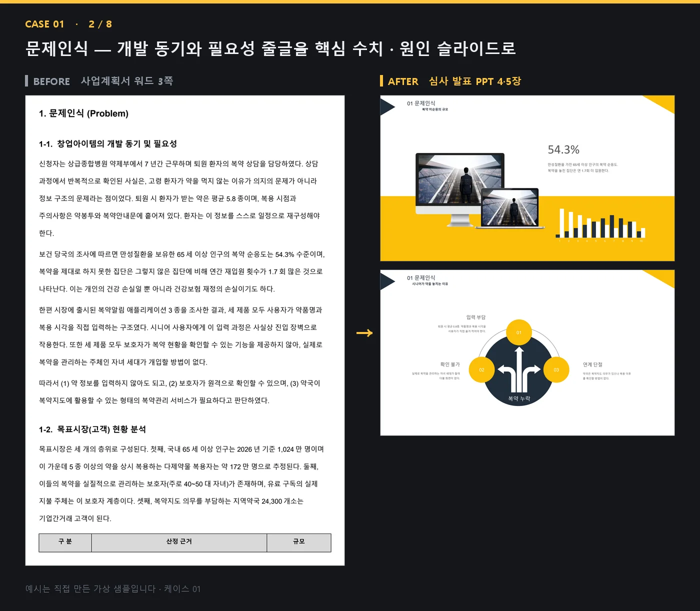Click the '1-2. 목표시장(고객) 현황 분석' heading
This screenshot has height=611, width=700.
92,429
